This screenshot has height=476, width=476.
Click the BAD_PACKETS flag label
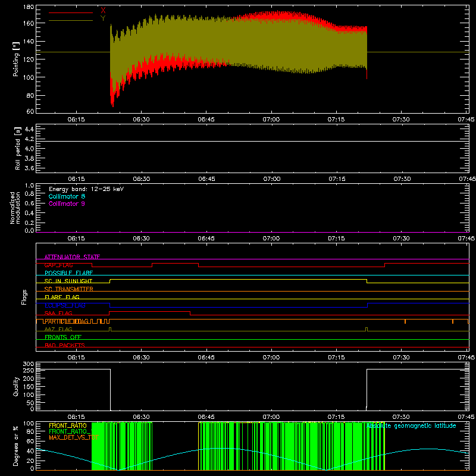(65, 345)
